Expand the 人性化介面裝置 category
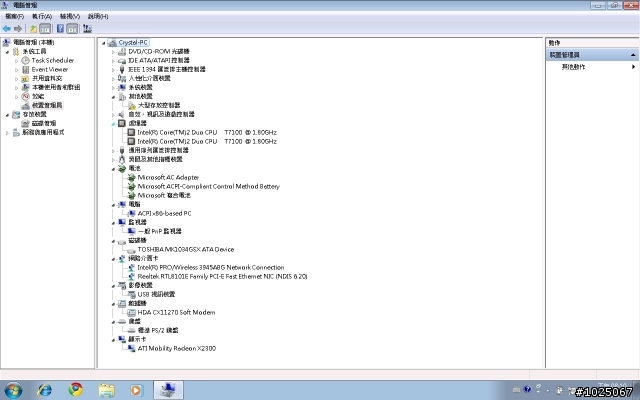 (113, 79)
